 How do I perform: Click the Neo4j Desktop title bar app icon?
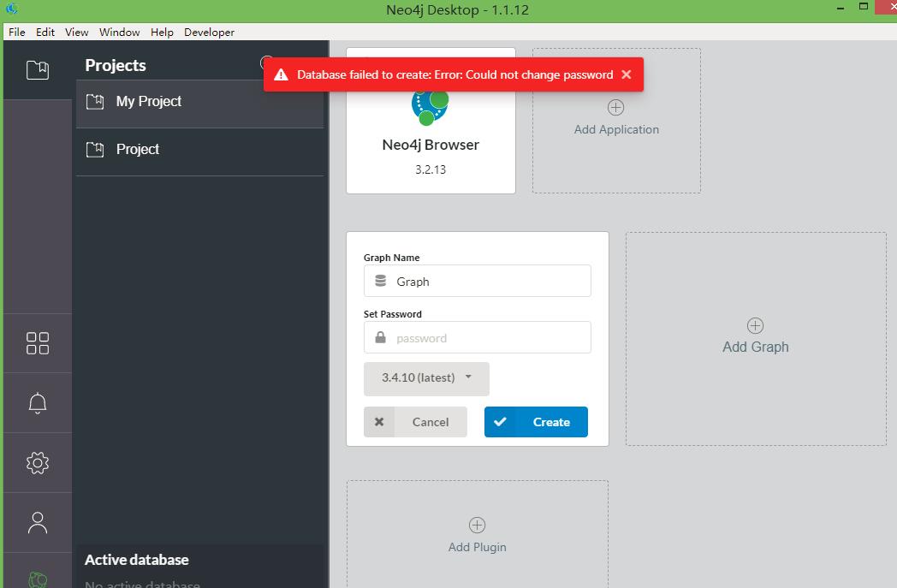11,9
